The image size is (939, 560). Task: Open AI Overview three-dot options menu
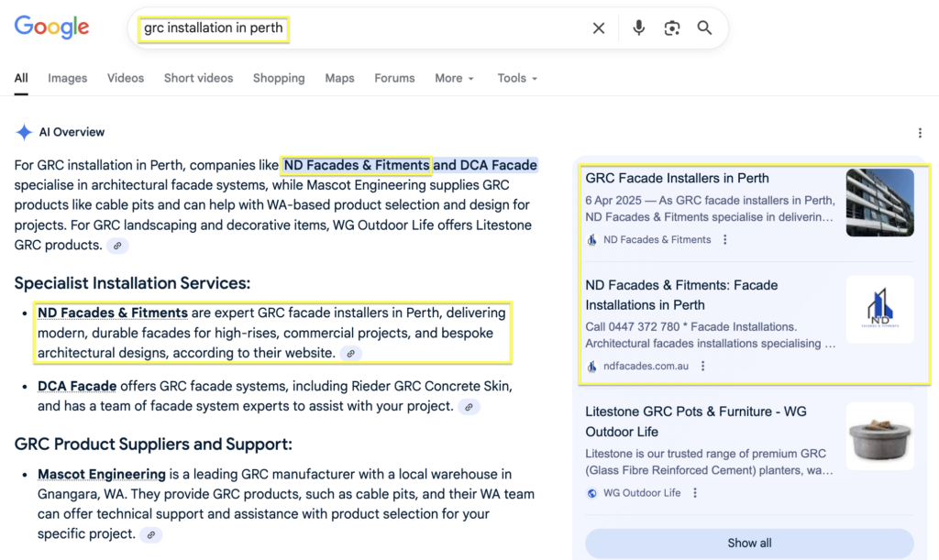tap(920, 133)
